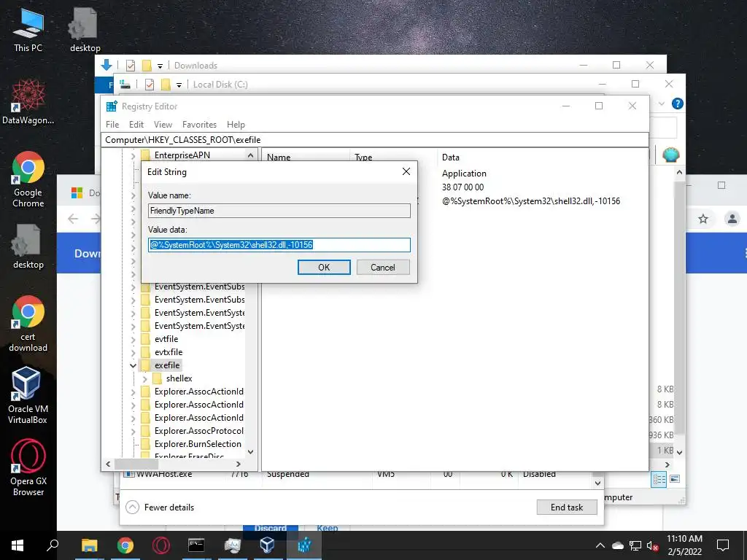Select the exefile key in tree
This screenshot has width=747, height=560.
click(167, 365)
